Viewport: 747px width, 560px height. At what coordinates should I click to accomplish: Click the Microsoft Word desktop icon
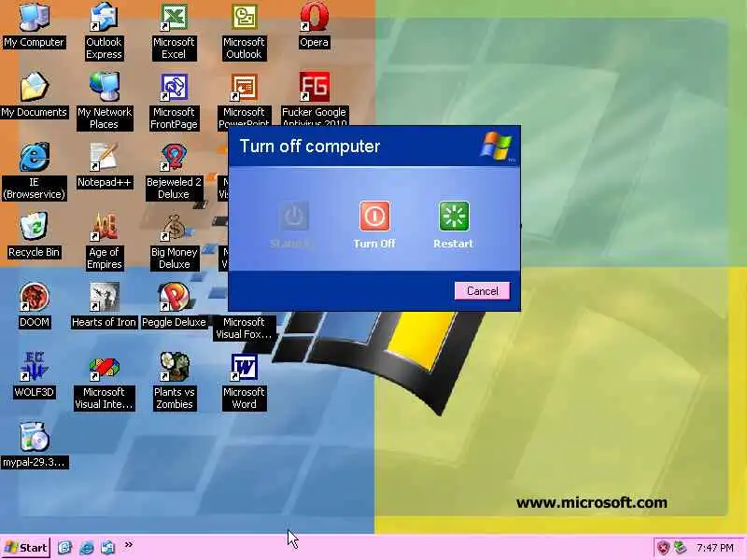pos(244,367)
